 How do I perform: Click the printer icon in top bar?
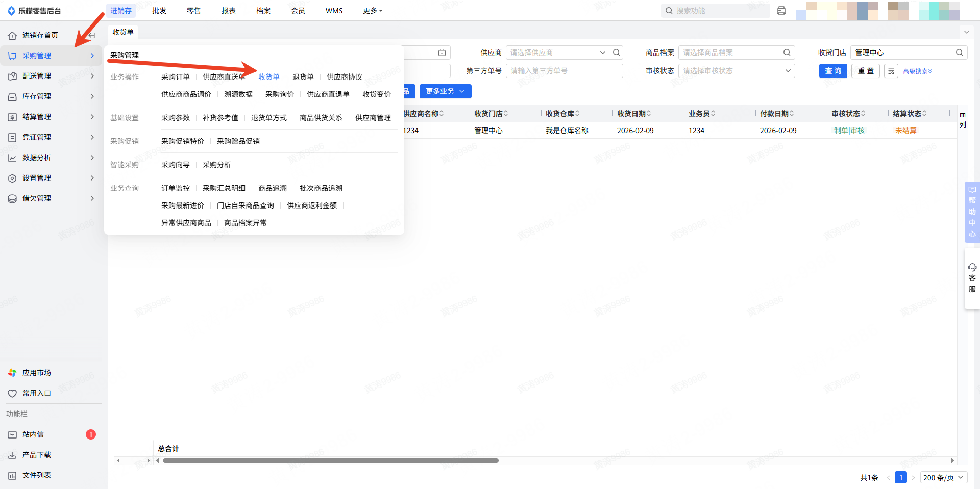point(781,11)
